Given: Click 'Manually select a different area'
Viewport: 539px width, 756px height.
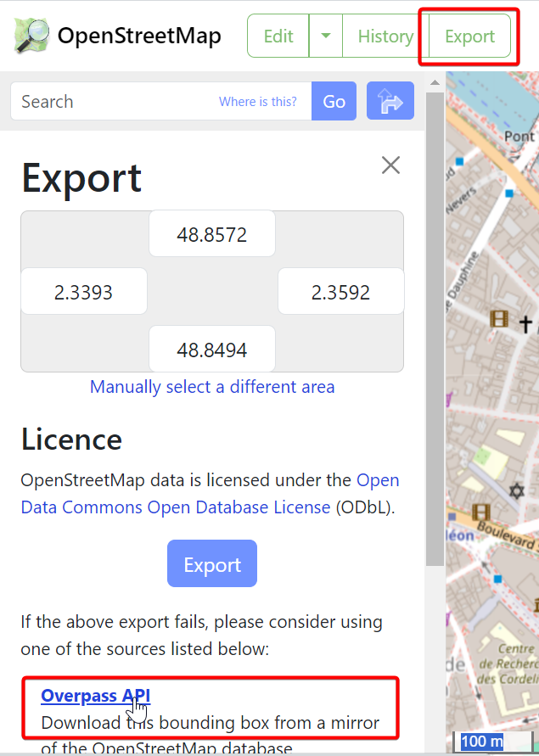Looking at the screenshot, I should [x=212, y=387].
